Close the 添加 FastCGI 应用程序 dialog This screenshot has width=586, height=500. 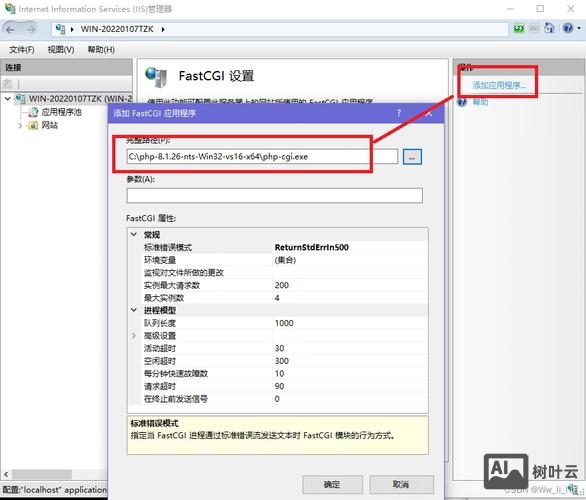click(428, 113)
